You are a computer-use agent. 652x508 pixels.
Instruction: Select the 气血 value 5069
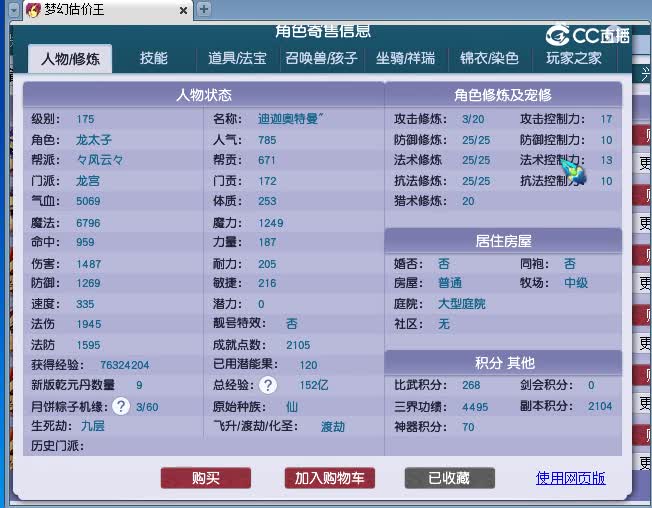[x=88, y=201]
